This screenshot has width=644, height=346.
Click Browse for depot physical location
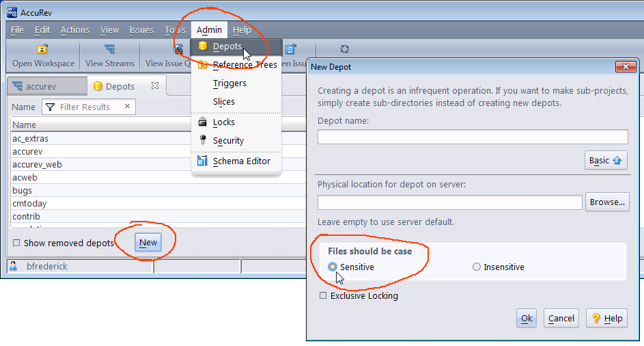click(x=607, y=202)
